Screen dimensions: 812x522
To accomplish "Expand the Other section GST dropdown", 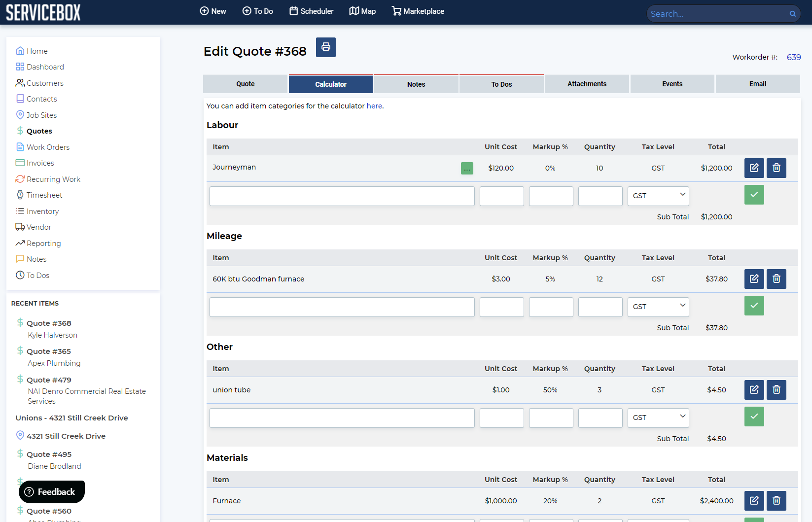I will tap(658, 418).
